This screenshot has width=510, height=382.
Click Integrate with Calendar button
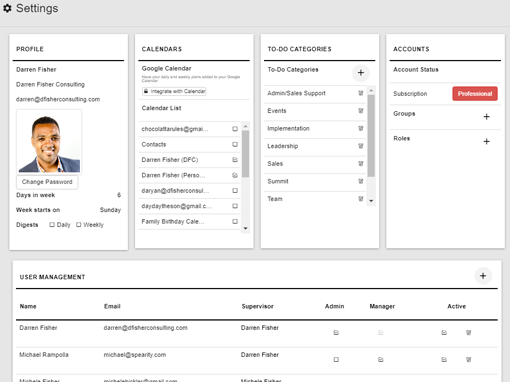[174, 91]
